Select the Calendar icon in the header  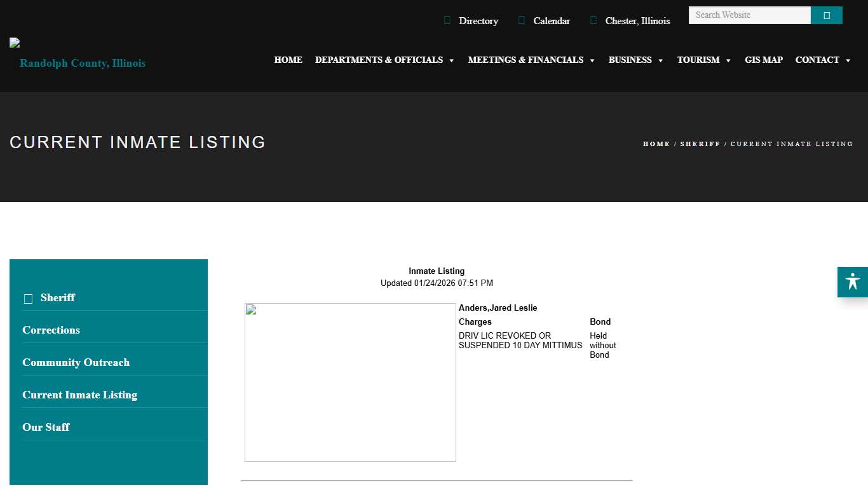point(522,20)
